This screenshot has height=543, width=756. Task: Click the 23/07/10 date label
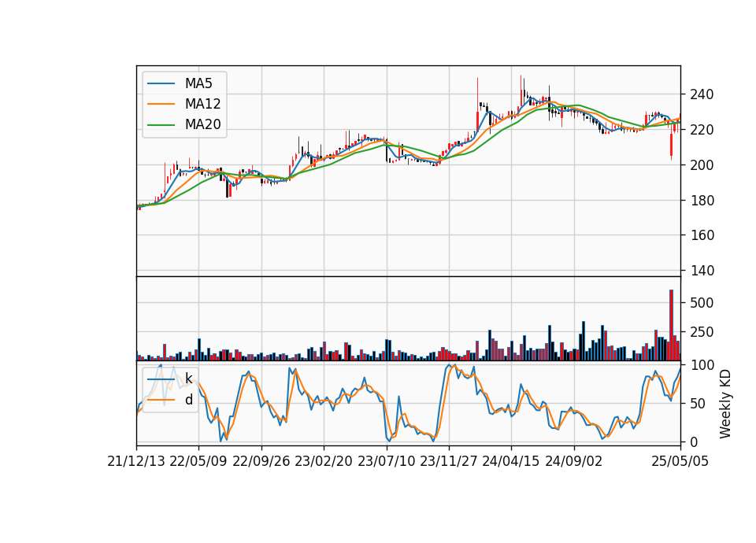386,461
